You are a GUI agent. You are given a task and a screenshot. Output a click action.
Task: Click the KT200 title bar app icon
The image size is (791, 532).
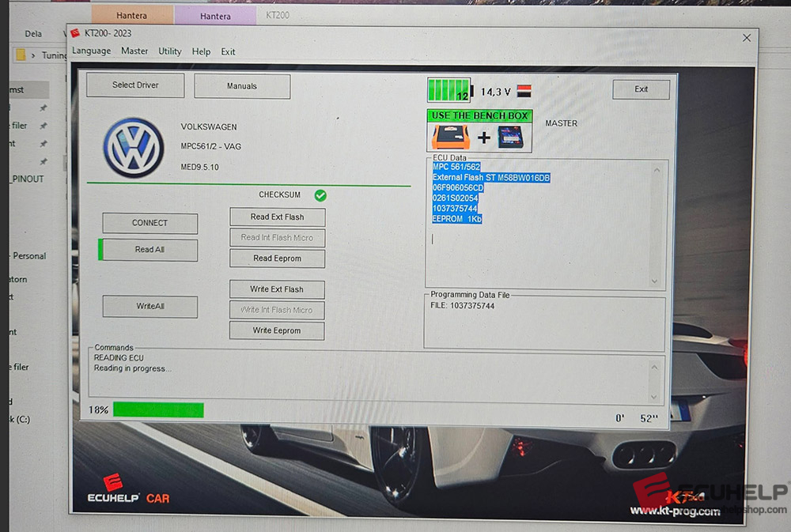coord(75,33)
